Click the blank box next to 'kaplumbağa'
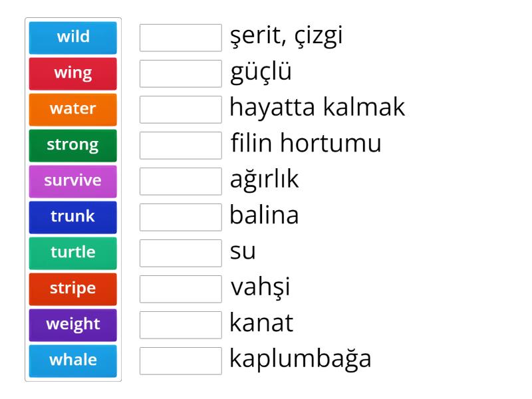Screen dimensions: 532x399 (181, 361)
